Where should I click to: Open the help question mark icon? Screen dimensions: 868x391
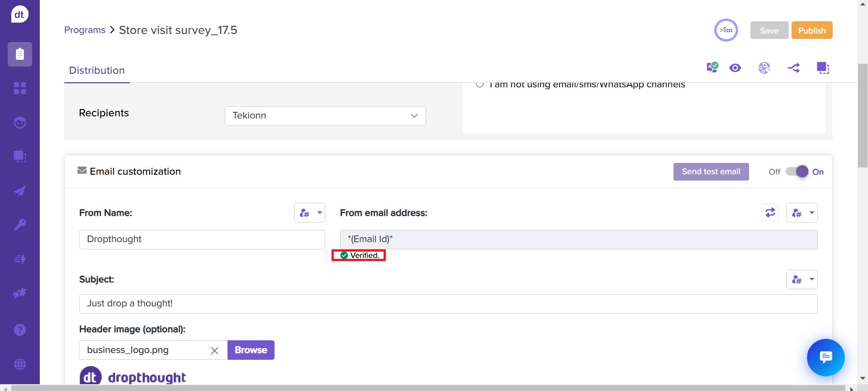[20, 330]
